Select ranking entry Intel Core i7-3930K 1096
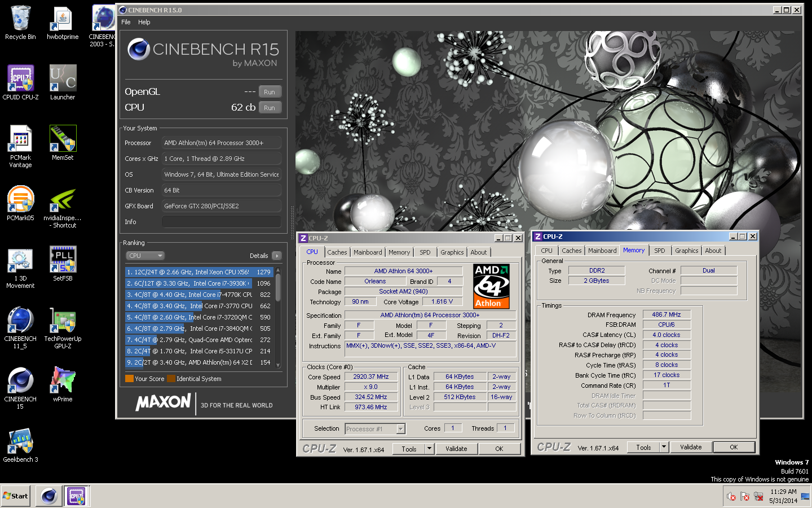Viewport: 812px width, 508px height. 199,283
